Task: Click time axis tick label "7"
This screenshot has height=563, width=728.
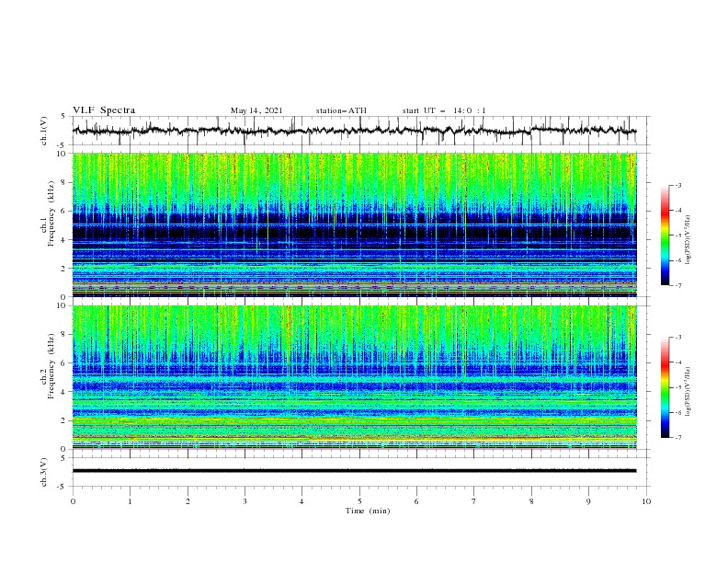Action: tap(474, 501)
